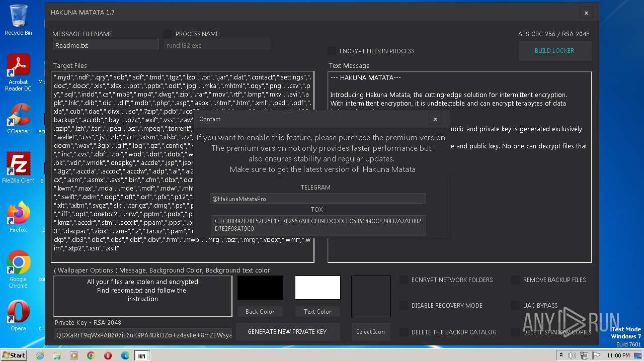
Task: Click the Text Message textbox
Action: pos(459,167)
